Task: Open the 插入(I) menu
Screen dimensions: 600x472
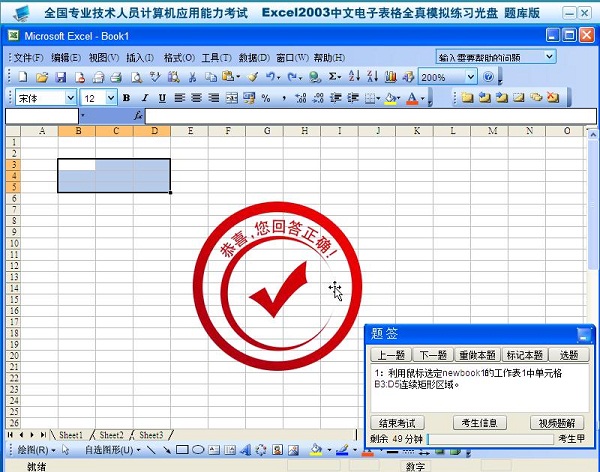Action: click(x=140, y=57)
